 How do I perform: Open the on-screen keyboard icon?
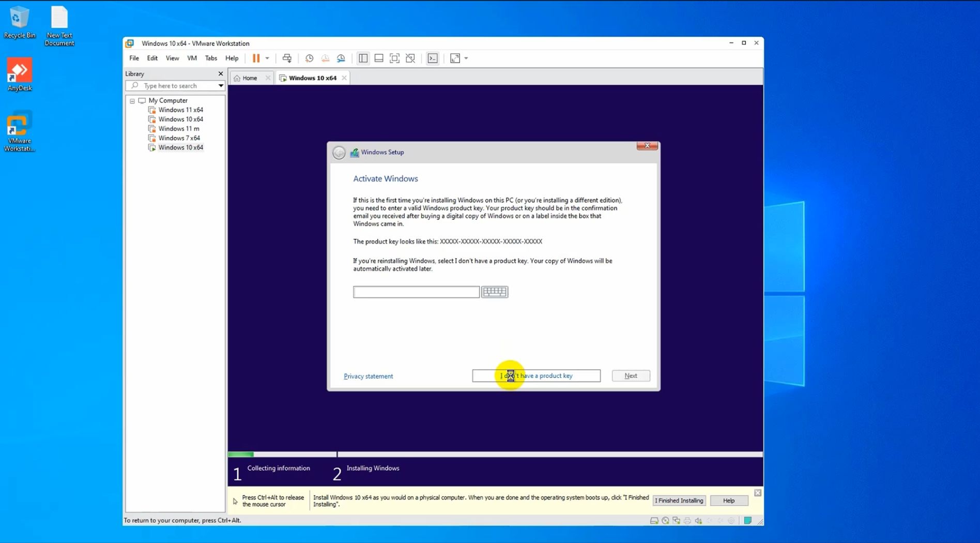495,292
